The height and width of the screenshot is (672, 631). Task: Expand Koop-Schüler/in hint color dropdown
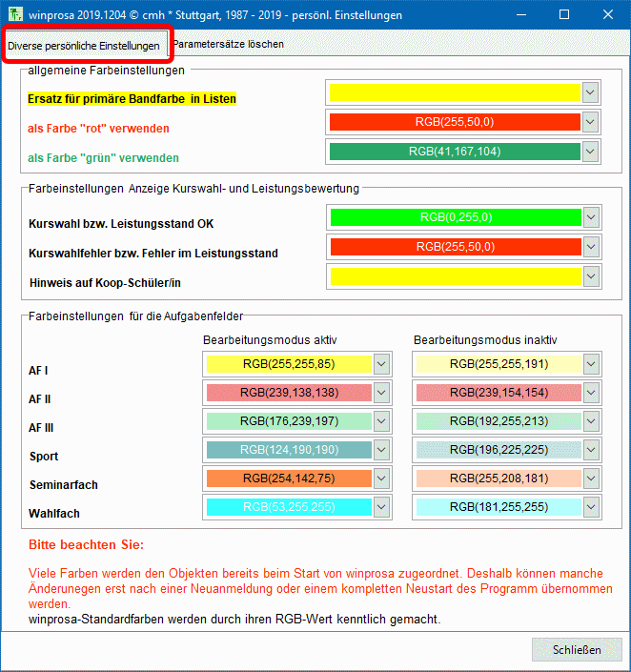coord(591,276)
